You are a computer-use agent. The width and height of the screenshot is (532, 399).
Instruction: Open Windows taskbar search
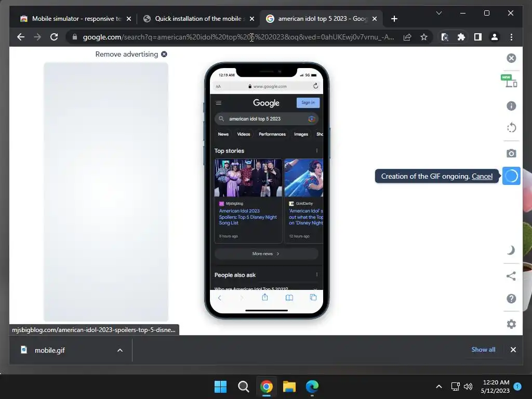coord(243,387)
